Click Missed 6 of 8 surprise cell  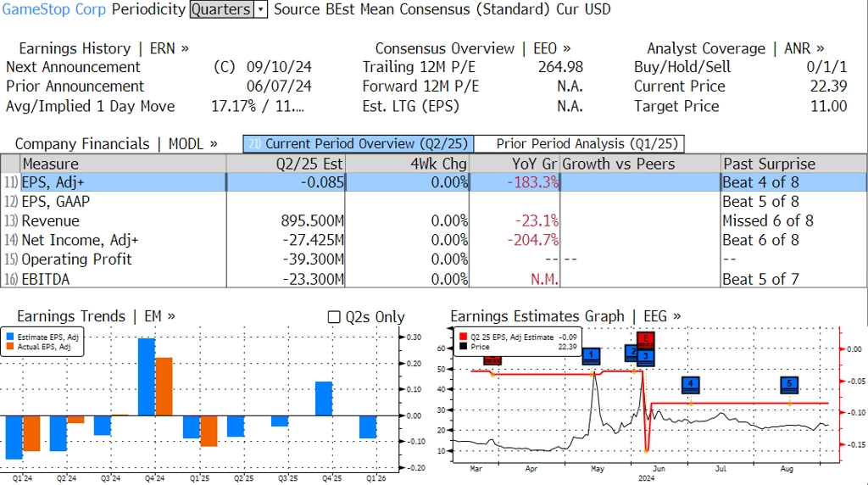(768, 221)
